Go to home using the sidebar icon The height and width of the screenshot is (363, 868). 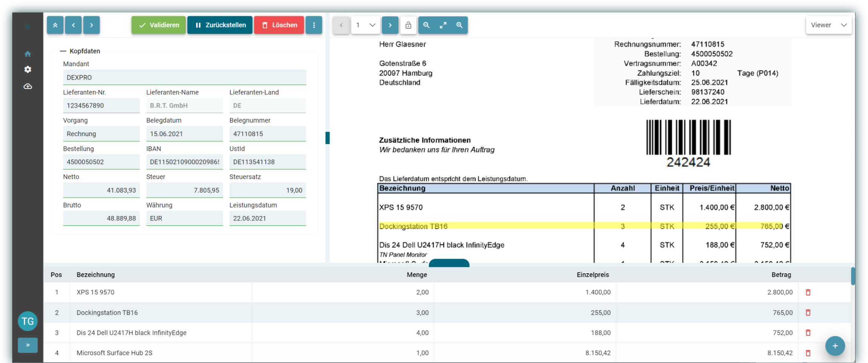(28, 54)
